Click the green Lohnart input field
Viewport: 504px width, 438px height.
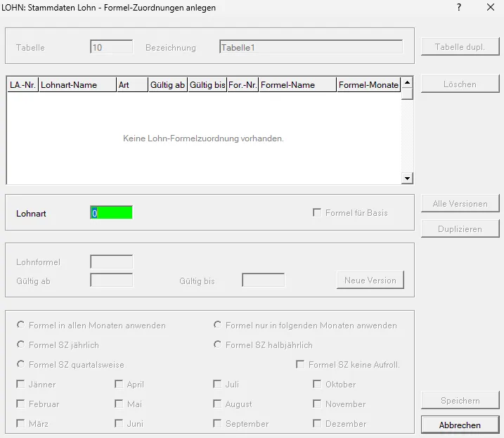pos(111,212)
